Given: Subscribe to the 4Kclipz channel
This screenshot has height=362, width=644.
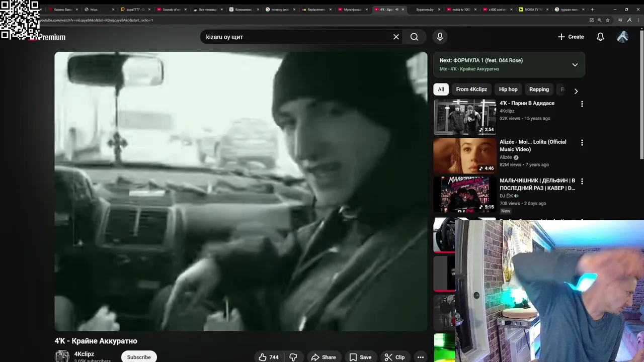Looking at the screenshot, I should coord(139,357).
